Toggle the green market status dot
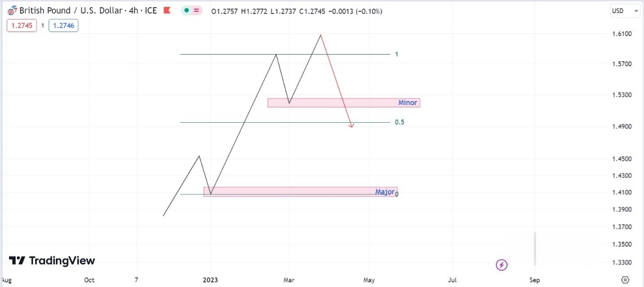 tap(187, 11)
